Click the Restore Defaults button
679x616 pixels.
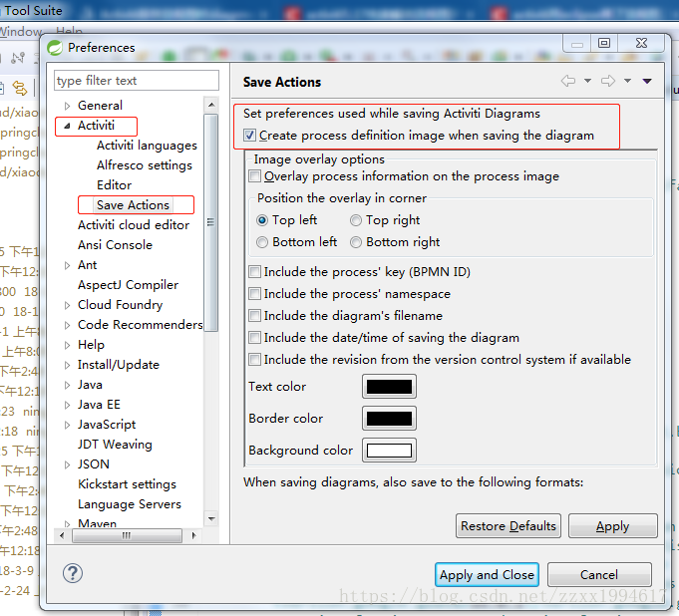[508, 526]
